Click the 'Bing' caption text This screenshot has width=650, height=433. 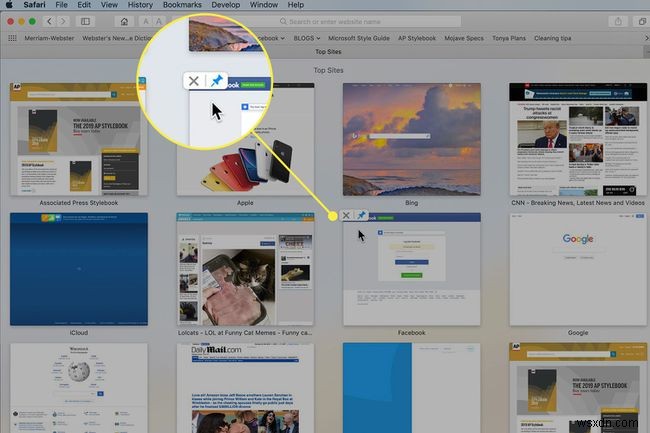point(411,203)
